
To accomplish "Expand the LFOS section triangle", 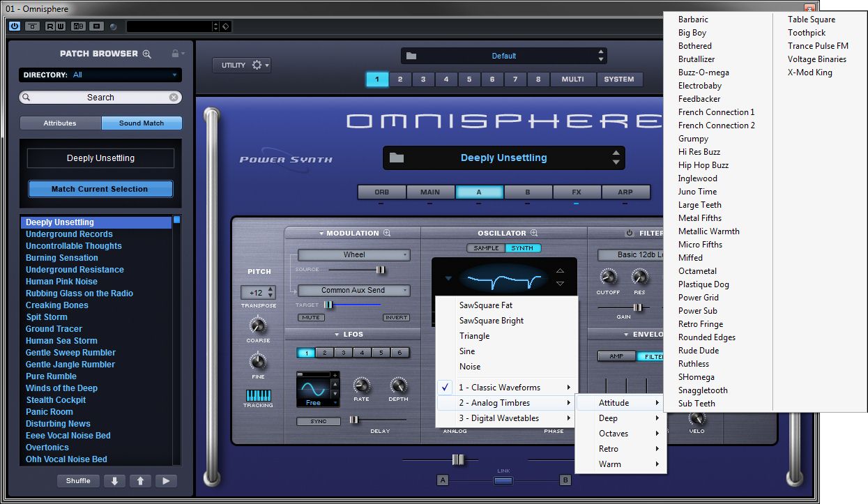I will [x=335, y=335].
